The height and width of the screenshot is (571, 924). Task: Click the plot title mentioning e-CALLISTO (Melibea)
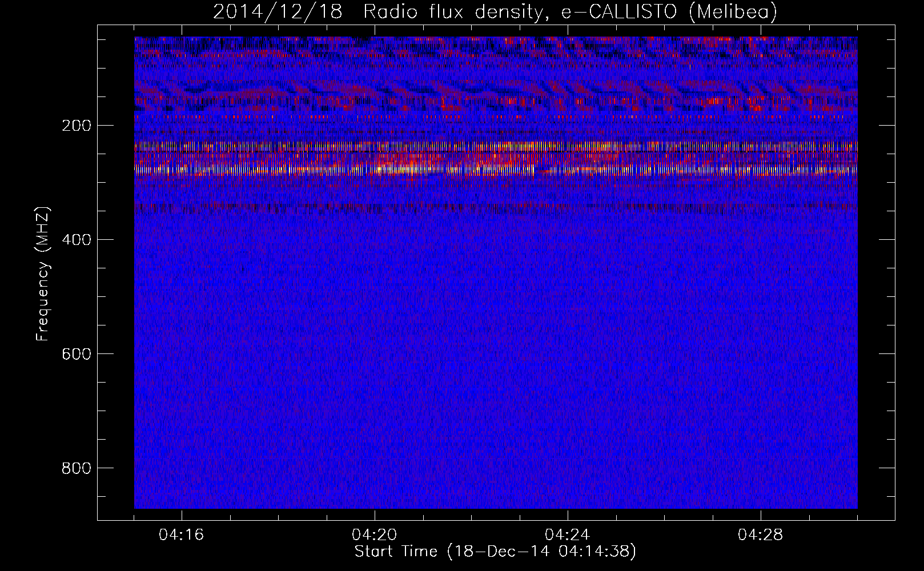point(495,11)
